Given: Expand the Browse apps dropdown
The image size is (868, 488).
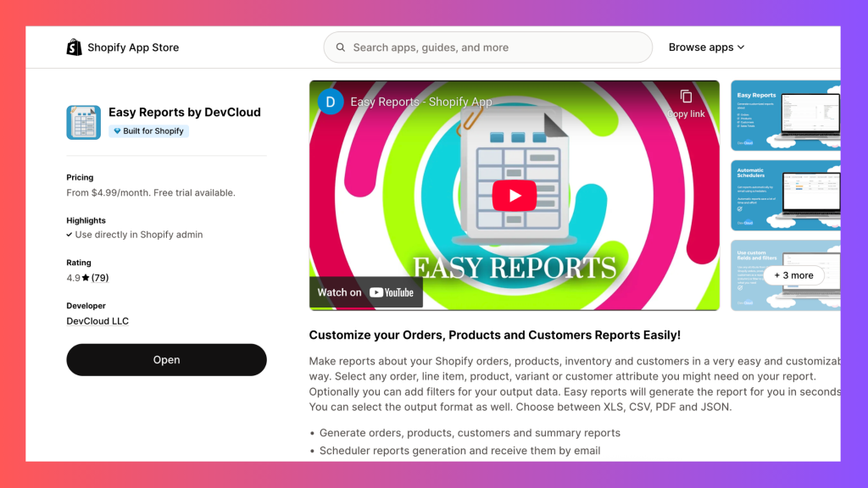Looking at the screenshot, I should point(706,47).
